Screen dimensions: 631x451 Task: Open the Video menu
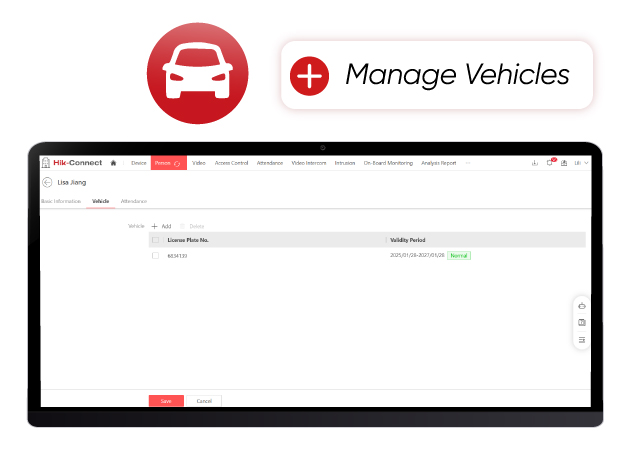coord(199,163)
